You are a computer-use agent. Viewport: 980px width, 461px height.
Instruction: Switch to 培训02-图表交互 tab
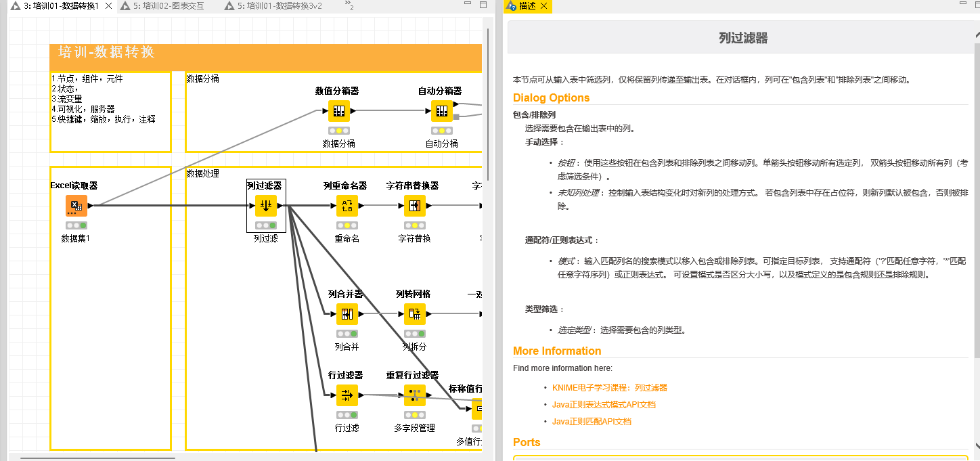(168, 6)
